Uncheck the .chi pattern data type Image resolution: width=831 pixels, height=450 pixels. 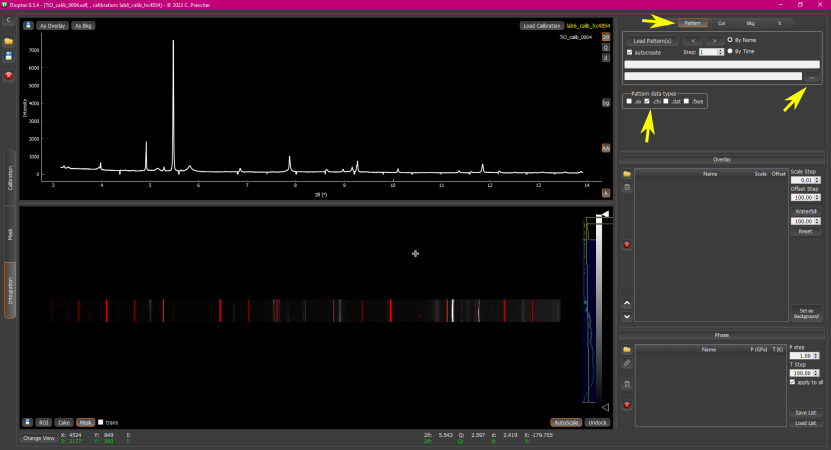coord(647,101)
